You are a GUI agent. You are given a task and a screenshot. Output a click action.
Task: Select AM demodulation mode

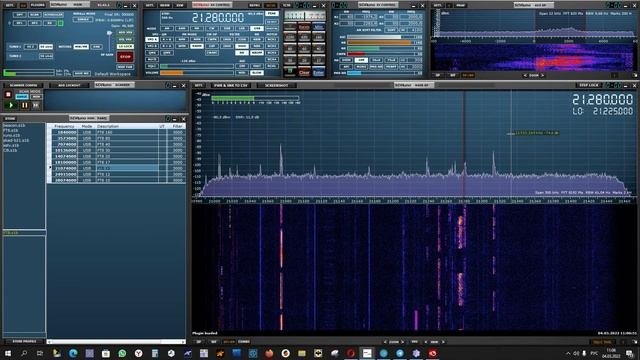click(167, 29)
